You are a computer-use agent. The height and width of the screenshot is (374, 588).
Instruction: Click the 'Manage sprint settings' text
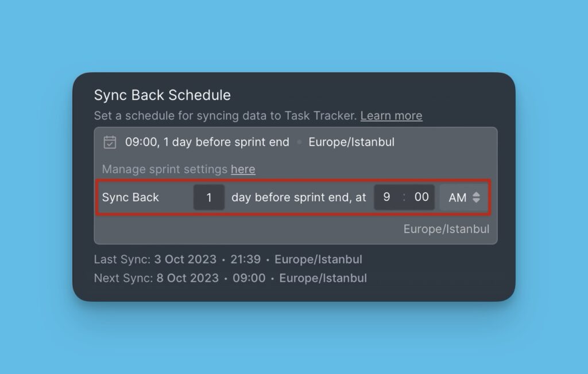(x=165, y=169)
